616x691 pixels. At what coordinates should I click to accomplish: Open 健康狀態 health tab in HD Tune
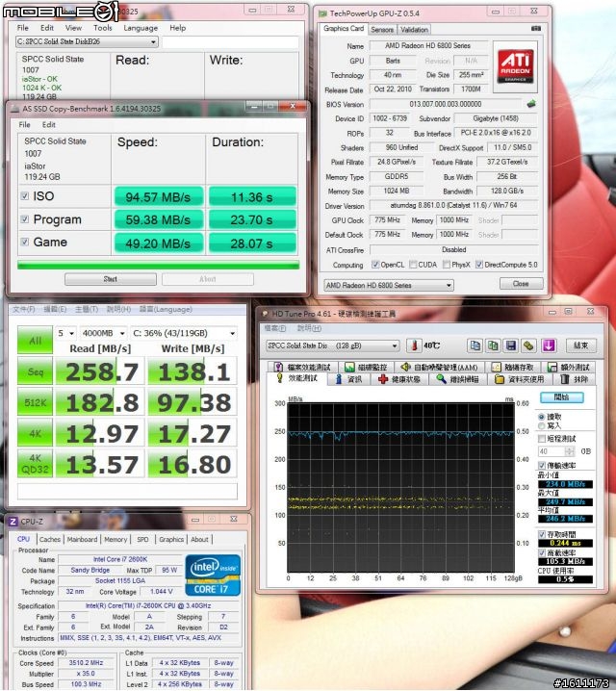[399, 379]
